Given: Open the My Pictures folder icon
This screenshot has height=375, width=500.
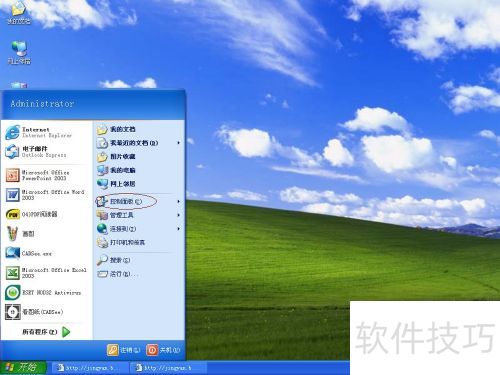Looking at the screenshot, I should [x=102, y=157].
